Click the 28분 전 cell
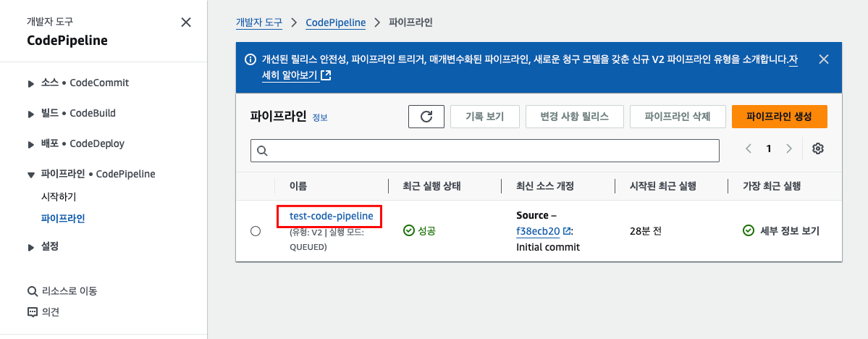This screenshot has width=868, height=339. 646,231
